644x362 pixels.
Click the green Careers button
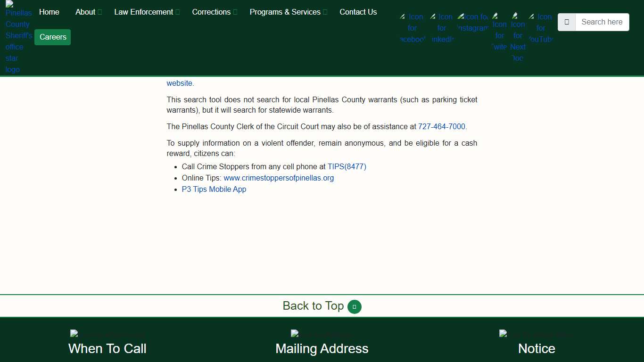tap(53, 37)
